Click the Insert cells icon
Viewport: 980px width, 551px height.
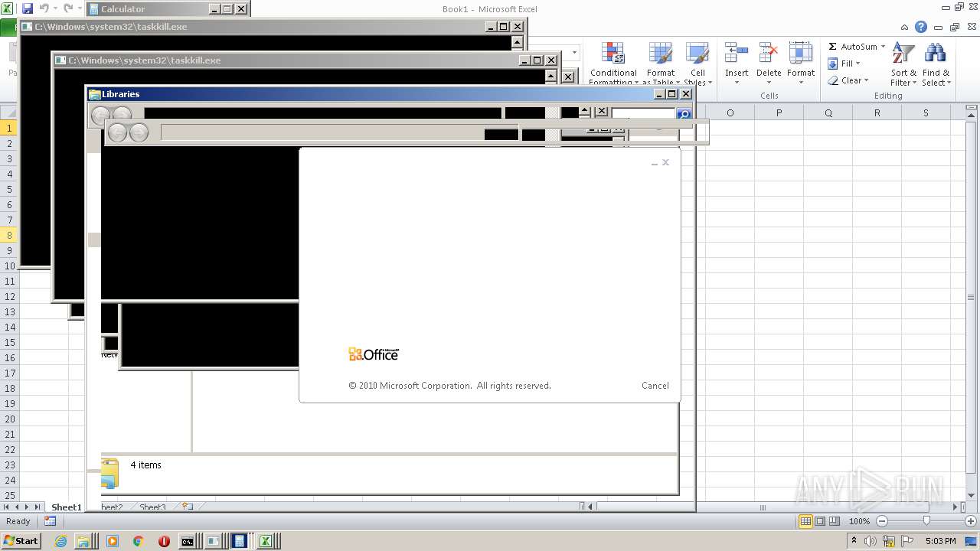737,54
